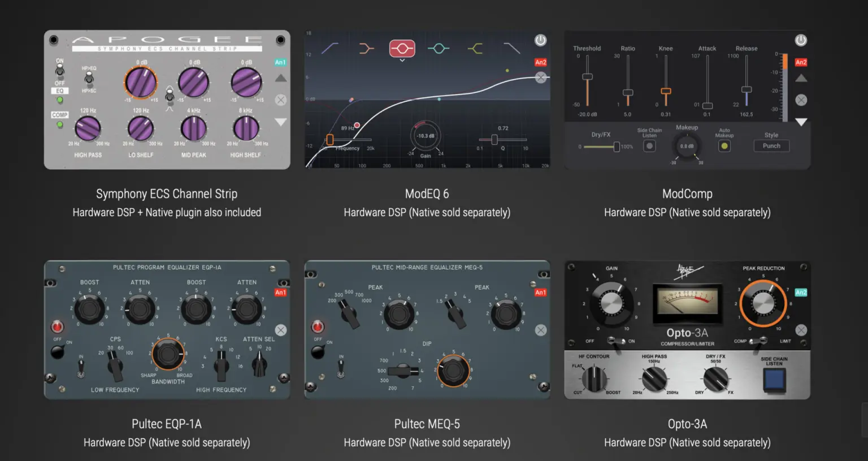Viewport: 868px width, 461px height.
Task: Click the down arrow on the Symphony ECS strip
Action: point(280,122)
